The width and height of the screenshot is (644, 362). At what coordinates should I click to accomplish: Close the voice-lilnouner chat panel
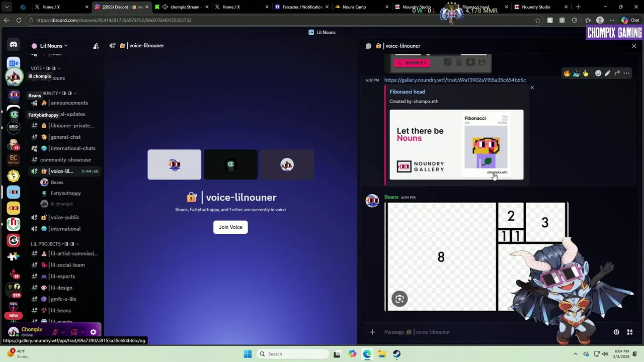tap(634, 46)
